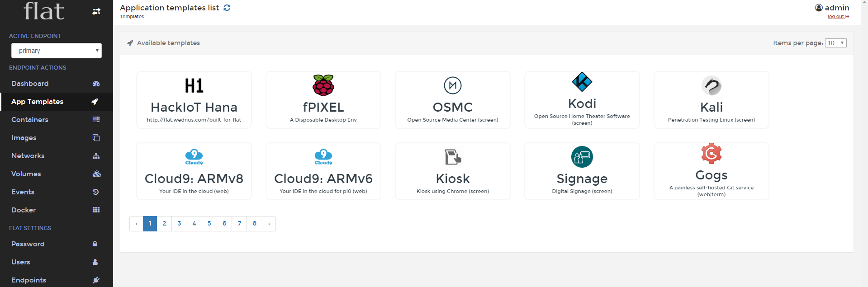The image size is (868, 287).
Task: Click 'Digital Signage (screen)' text
Action: coord(582,191)
